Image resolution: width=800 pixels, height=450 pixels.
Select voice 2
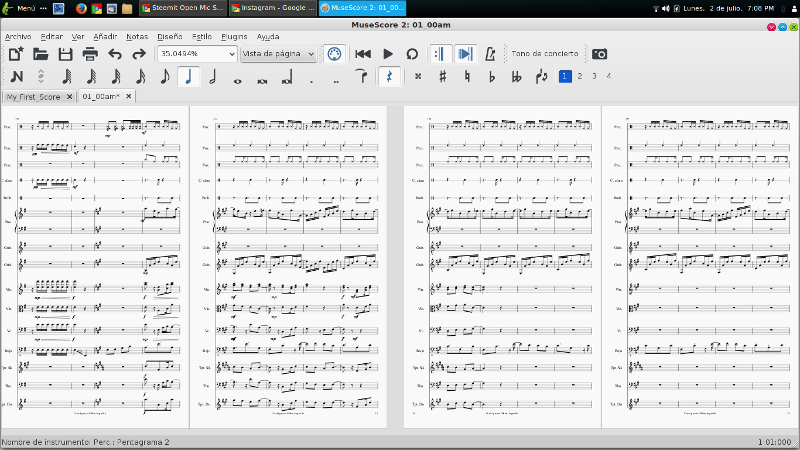[580, 76]
